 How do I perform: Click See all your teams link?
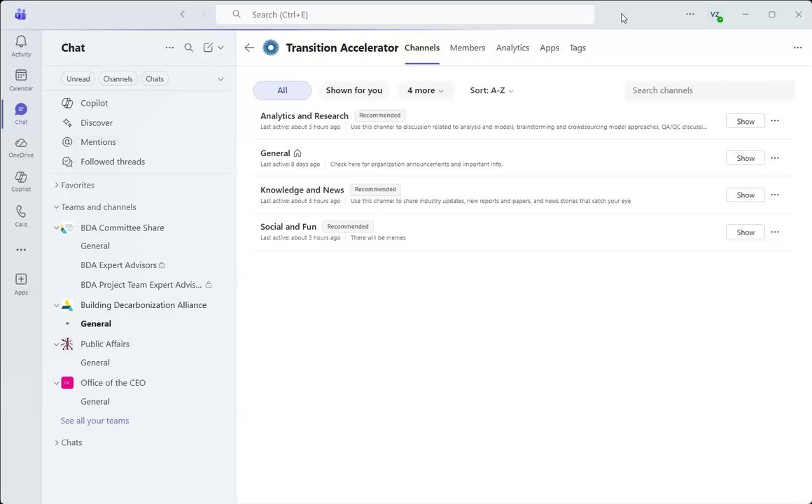94,421
